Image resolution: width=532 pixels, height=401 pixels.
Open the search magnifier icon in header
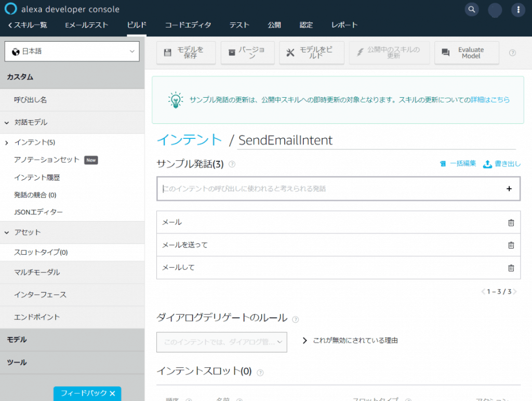(472, 9)
